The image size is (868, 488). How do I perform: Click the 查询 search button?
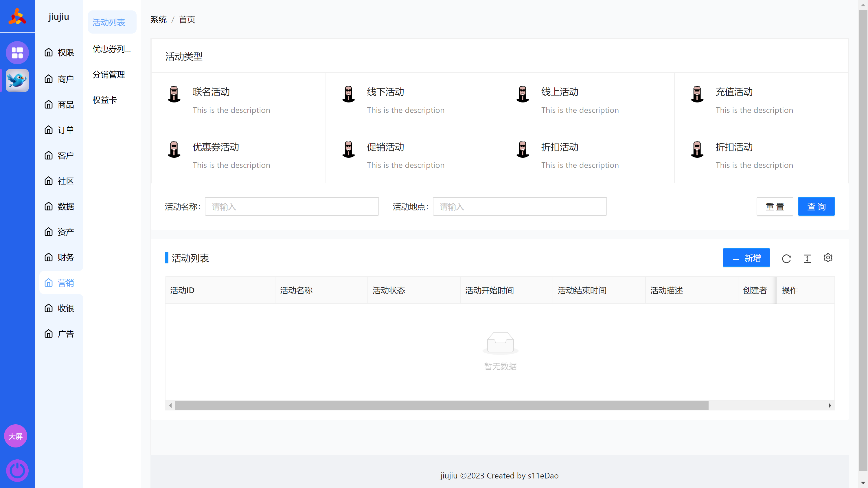click(x=816, y=207)
